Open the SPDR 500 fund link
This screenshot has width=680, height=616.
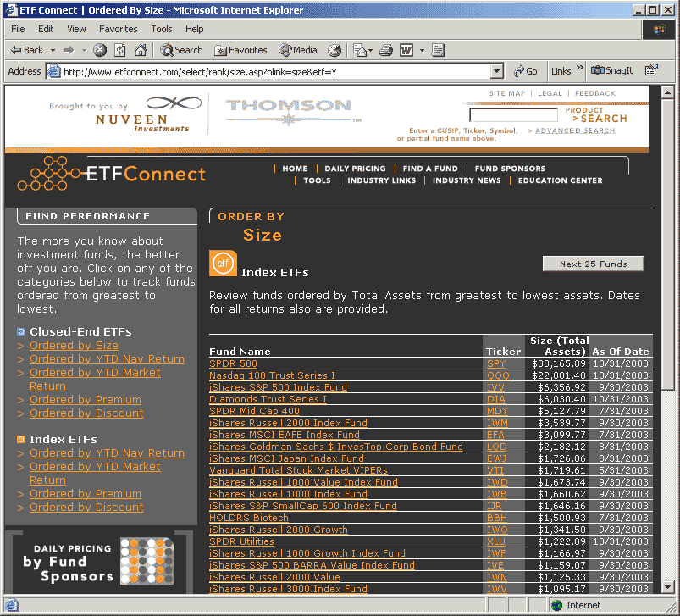[x=233, y=363]
